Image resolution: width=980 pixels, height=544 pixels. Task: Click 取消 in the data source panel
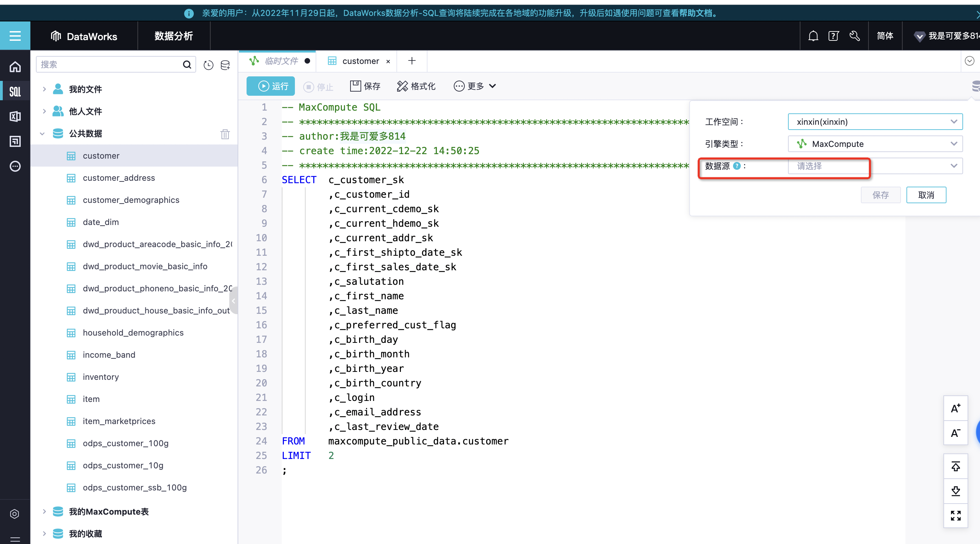(926, 195)
